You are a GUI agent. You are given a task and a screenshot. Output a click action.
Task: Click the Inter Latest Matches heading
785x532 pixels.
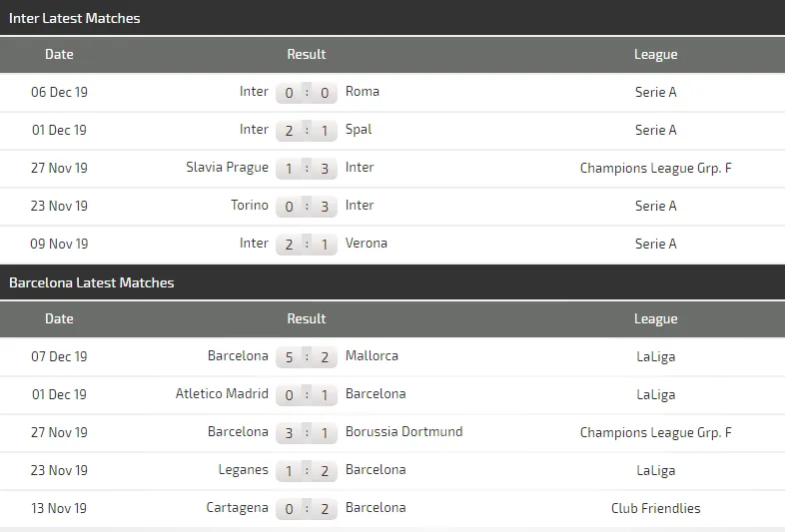coord(75,18)
